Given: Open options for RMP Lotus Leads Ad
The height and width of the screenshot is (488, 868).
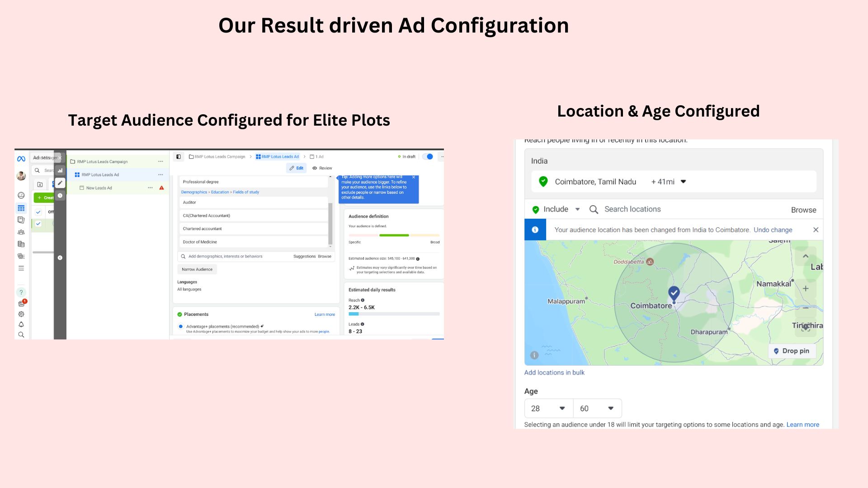Looking at the screenshot, I should [160, 174].
